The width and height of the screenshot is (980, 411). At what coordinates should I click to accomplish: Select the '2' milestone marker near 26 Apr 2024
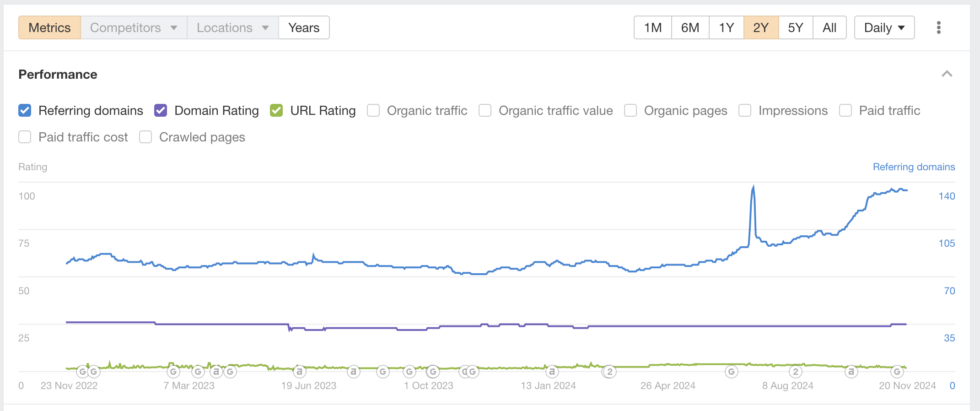[610, 372]
